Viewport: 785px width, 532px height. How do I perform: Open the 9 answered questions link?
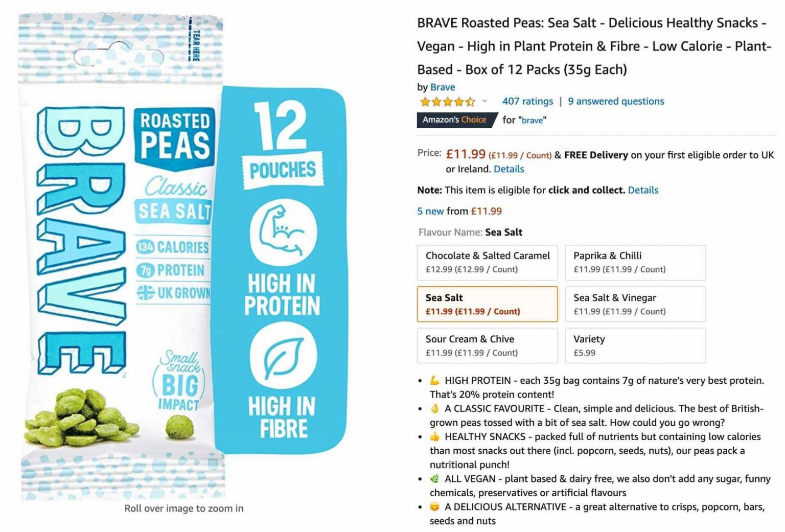point(616,101)
